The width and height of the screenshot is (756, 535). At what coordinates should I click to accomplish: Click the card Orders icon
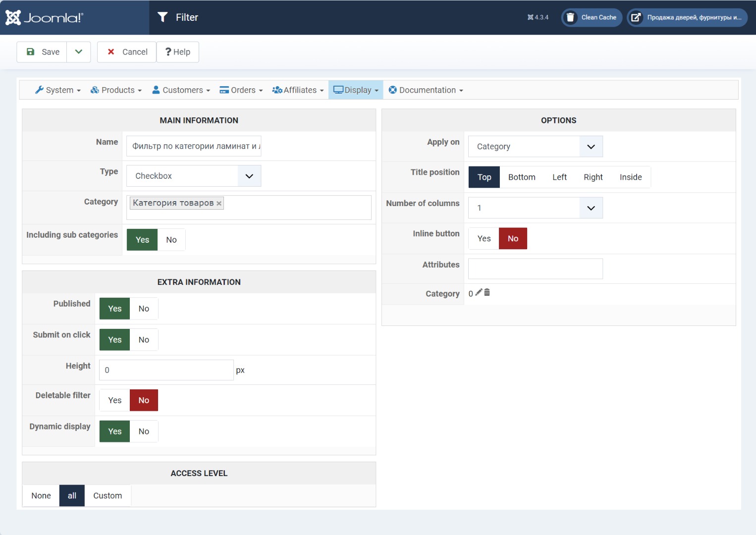tap(224, 90)
